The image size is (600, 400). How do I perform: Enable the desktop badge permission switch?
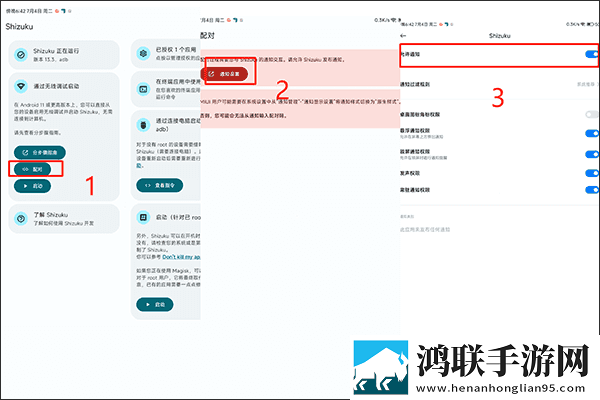(x=592, y=114)
